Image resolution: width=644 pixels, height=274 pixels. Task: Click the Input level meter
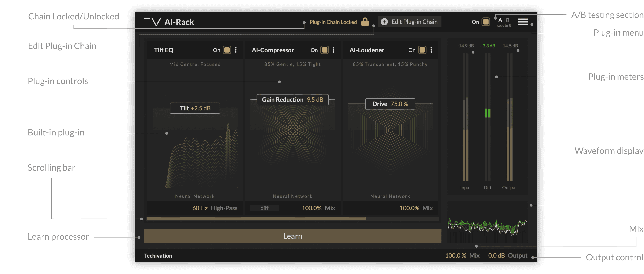[466, 117]
